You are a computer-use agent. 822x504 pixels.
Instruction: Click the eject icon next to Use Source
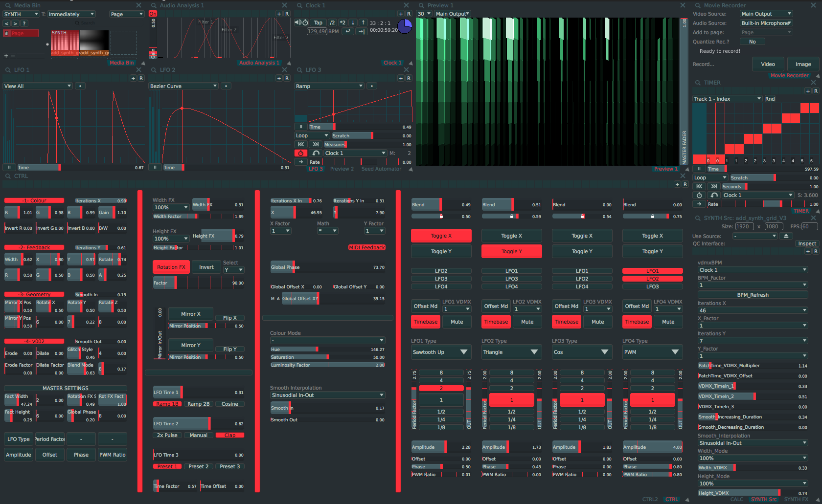pos(787,236)
